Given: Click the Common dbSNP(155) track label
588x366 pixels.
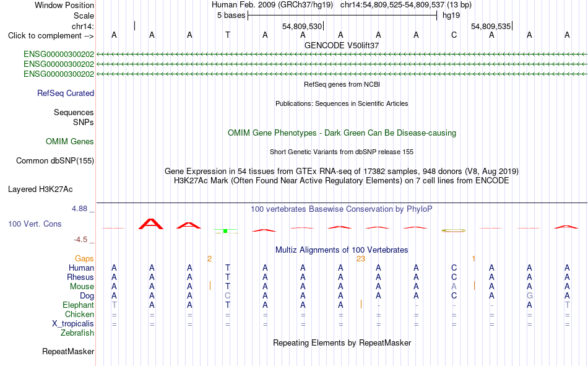Looking at the screenshot, I should click(55, 160).
